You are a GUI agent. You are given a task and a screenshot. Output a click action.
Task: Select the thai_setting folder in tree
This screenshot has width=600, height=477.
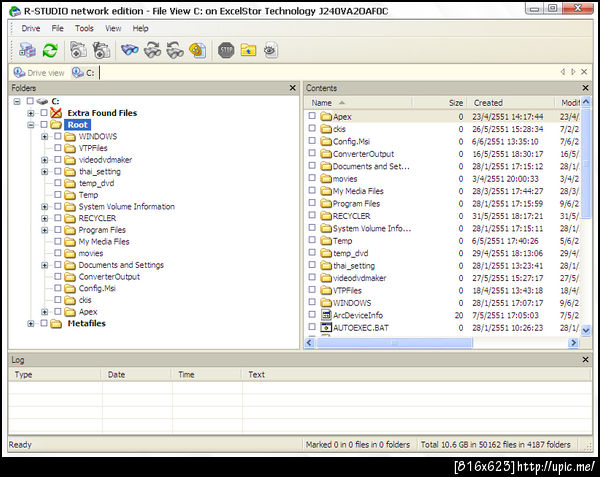coord(99,172)
